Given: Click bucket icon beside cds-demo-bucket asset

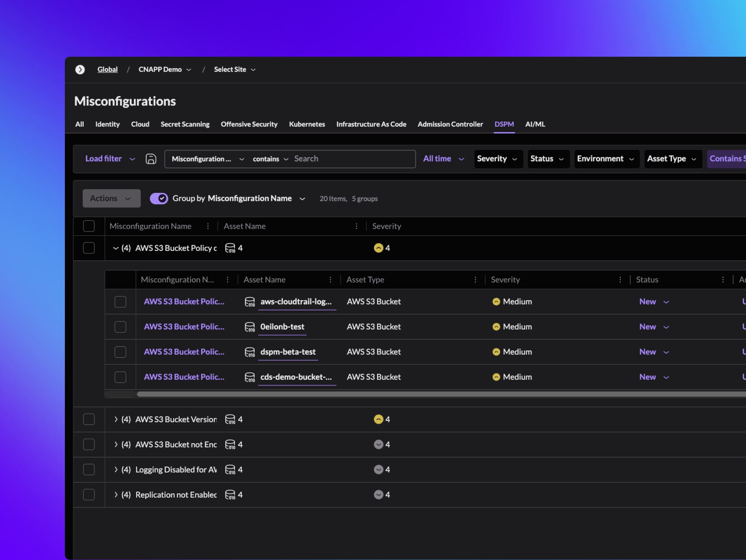Looking at the screenshot, I should pos(249,377).
